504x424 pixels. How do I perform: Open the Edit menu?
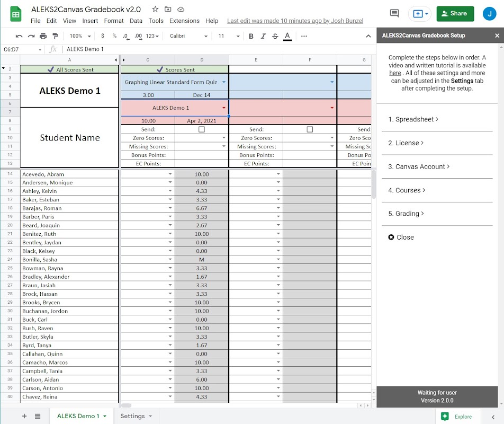(51, 21)
